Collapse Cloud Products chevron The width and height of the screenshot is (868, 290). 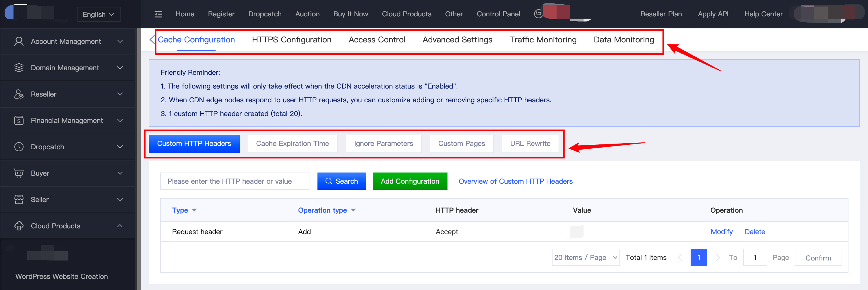[120, 226]
